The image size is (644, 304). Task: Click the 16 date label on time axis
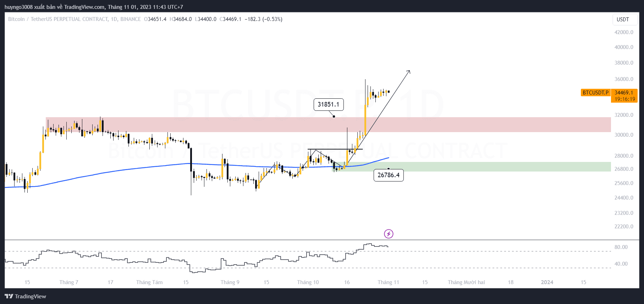pyautogui.click(x=347, y=282)
